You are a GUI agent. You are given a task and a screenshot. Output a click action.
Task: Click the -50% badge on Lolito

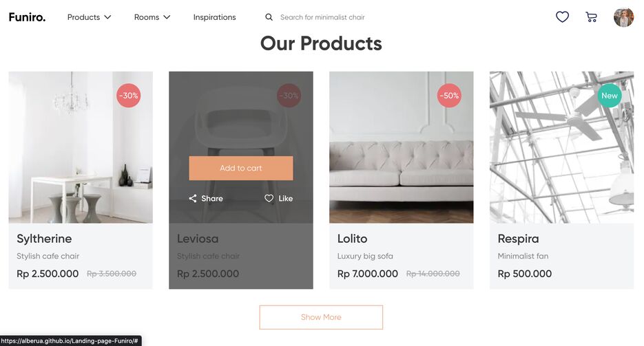click(x=449, y=96)
